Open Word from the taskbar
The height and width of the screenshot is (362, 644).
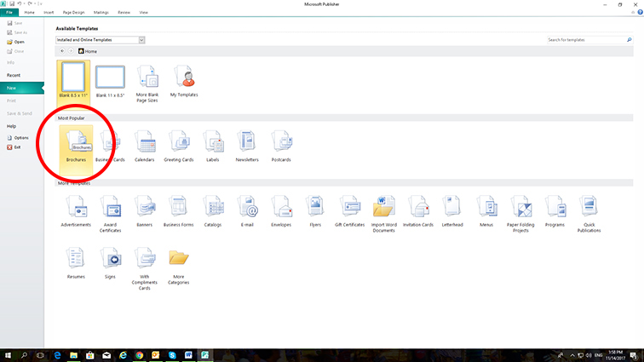[x=188, y=355]
